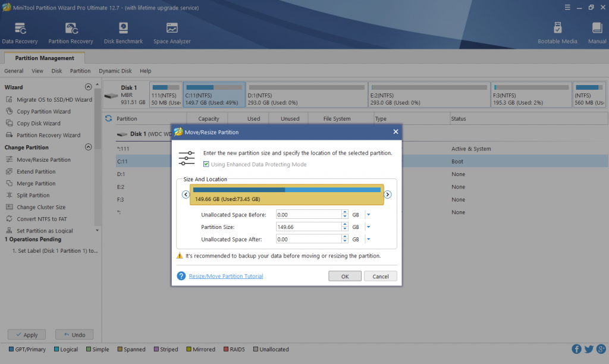Open the Bootable Media creator

click(557, 31)
